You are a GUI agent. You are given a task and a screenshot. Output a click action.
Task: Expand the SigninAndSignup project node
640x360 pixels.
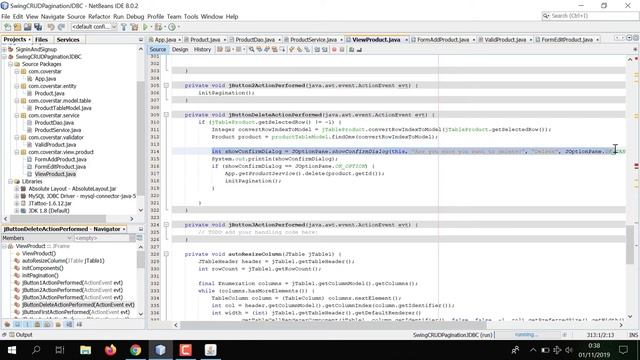coord(4,49)
